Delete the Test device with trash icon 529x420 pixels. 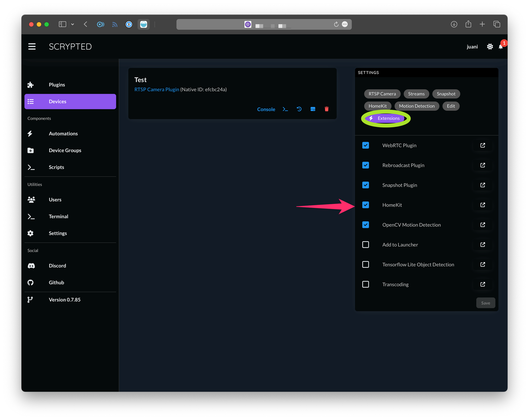[x=326, y=109]
